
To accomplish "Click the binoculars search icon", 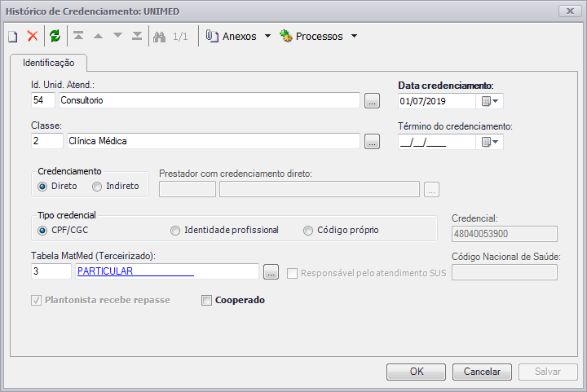I will coord(160,37).
